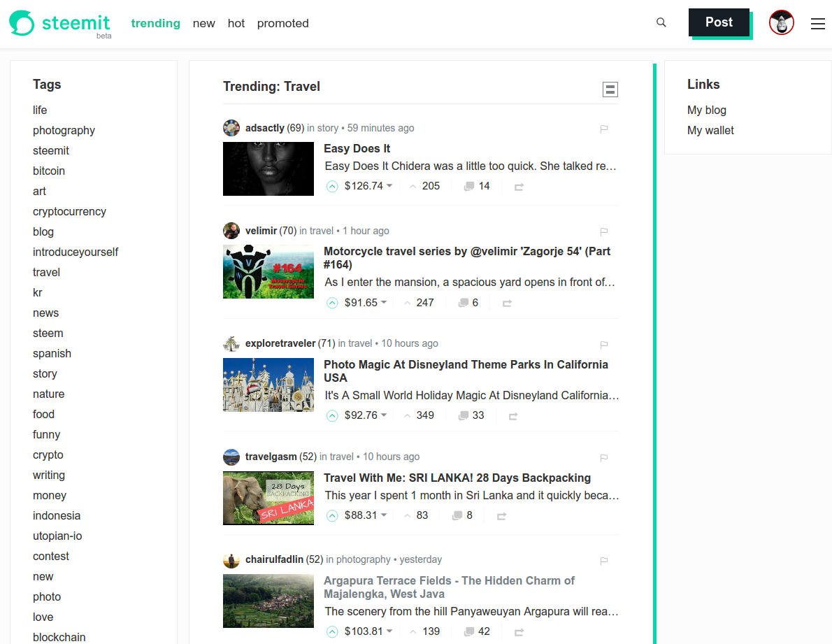Expand the $92.76 payout dropdown

point(384,415)
